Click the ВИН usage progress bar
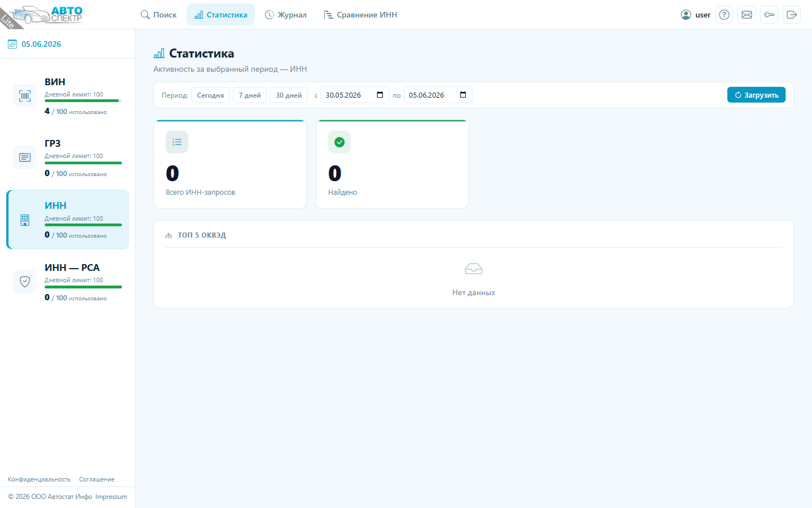 tap(83, 101)
